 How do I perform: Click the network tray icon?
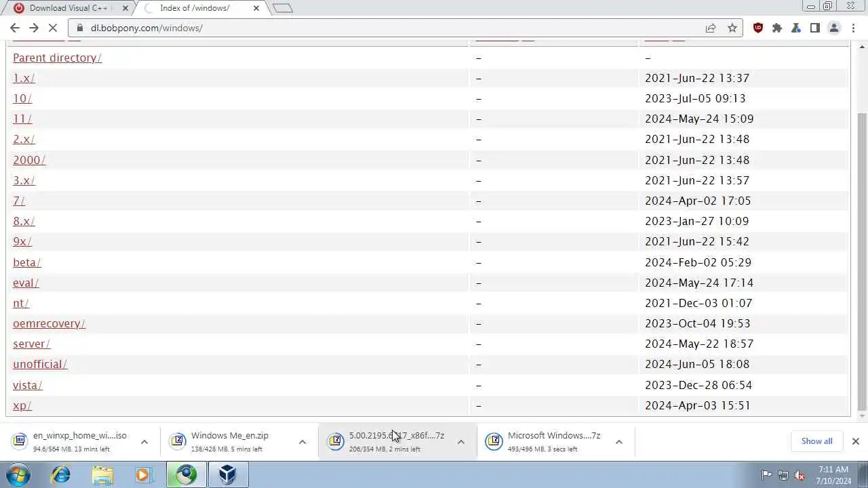click(783, 475)
